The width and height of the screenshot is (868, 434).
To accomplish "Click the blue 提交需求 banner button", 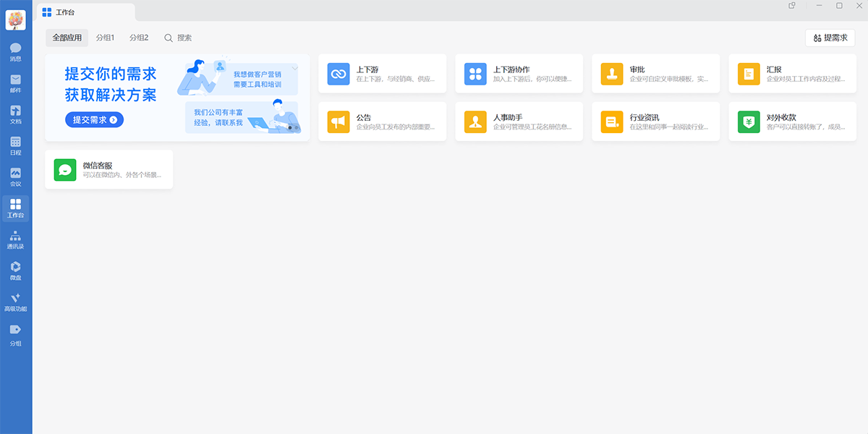I will [94, 120].
